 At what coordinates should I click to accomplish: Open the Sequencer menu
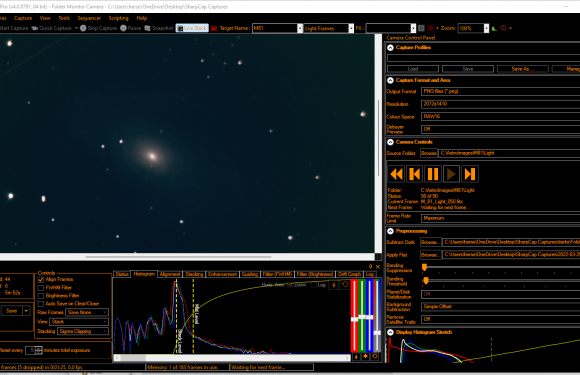(x=89, y=18)
